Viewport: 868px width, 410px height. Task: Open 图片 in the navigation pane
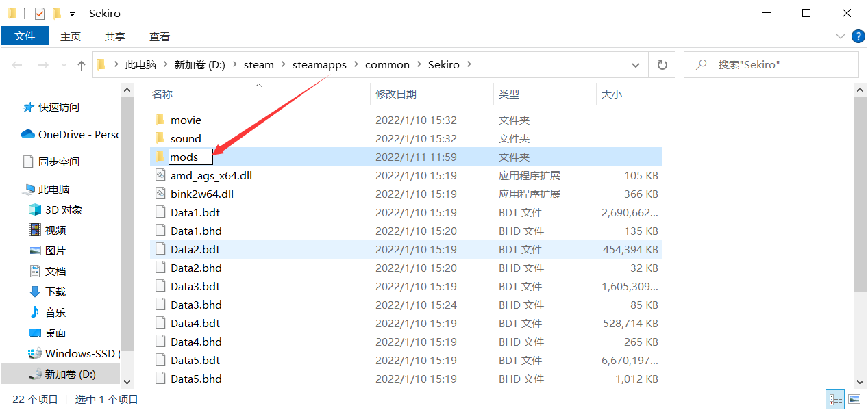click(55, 251)
